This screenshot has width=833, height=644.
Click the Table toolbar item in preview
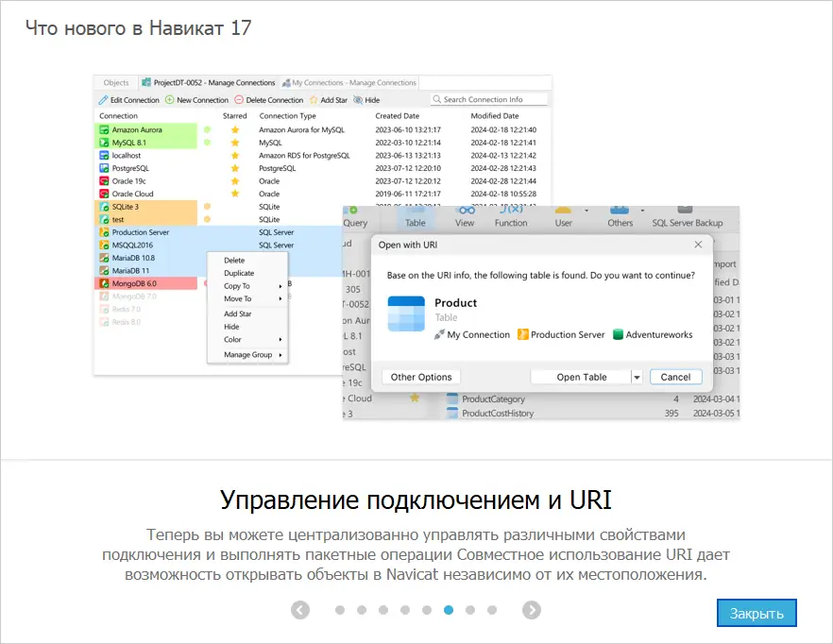[x=415, y=218]
